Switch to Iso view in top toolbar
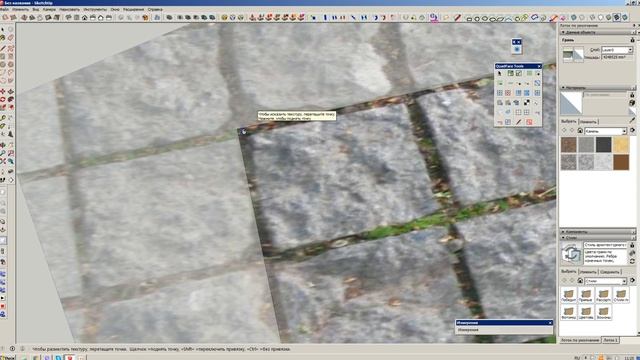 68,18
